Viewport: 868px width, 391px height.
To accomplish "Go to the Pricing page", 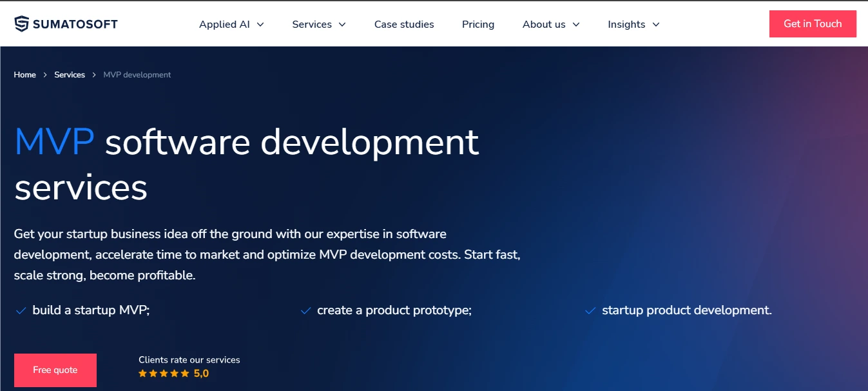I will (x=478, y=25).
